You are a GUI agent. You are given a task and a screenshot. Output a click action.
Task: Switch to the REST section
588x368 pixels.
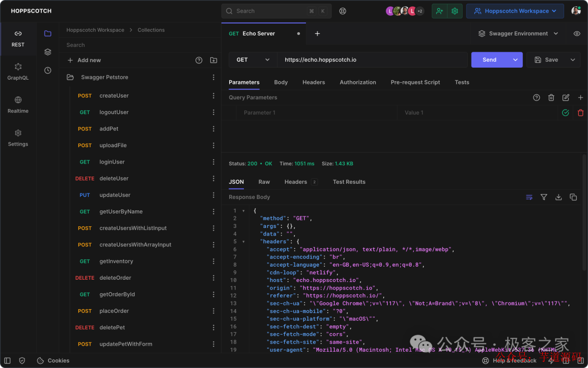(18, 39)
